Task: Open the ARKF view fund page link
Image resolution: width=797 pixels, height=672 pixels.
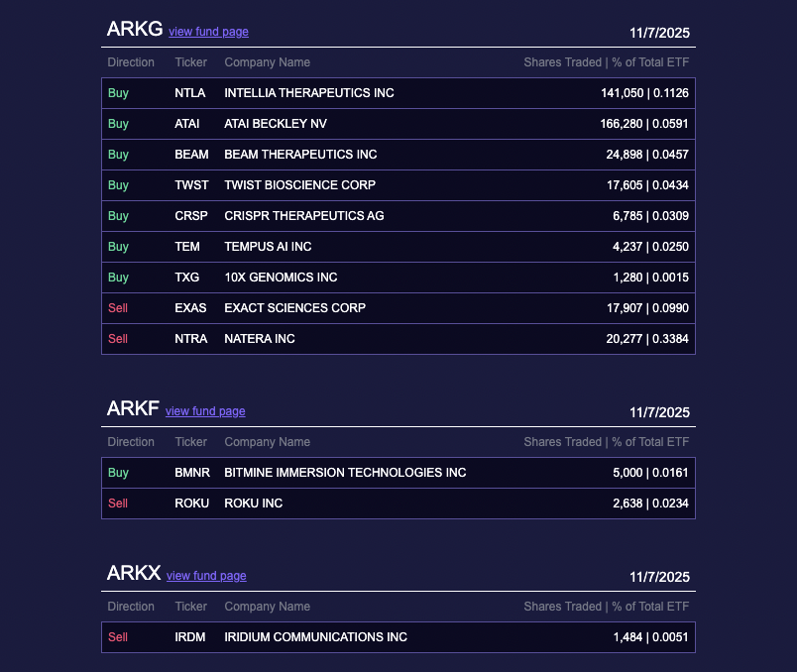Action: coord(205,411)
